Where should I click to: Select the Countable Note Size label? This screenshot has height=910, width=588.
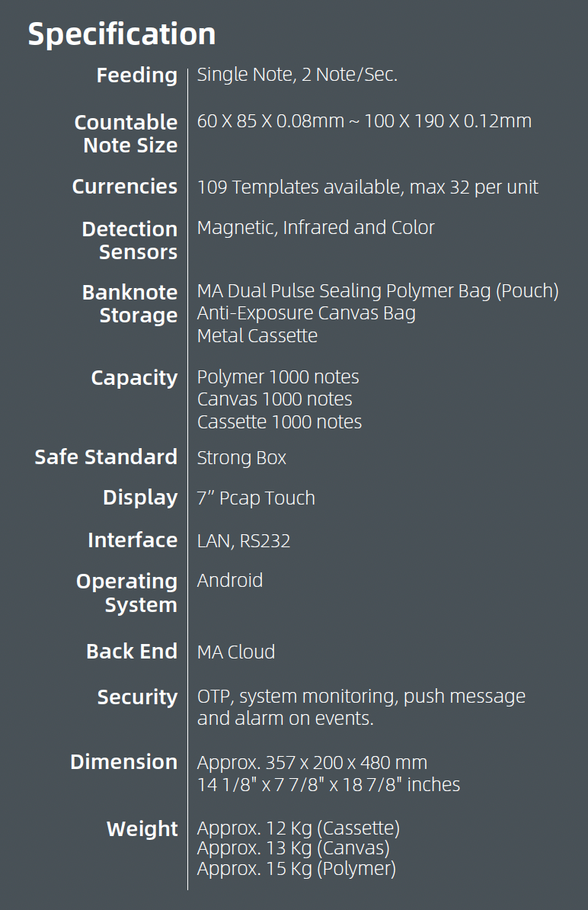coord(126,133)
